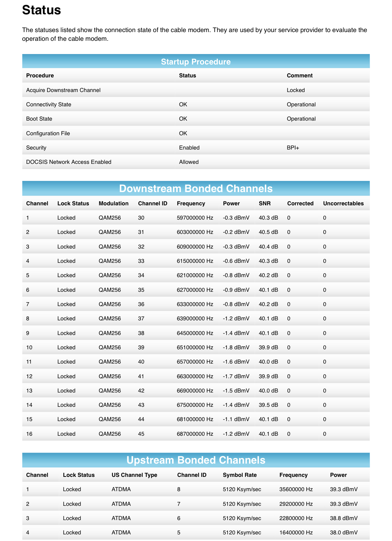This screenshot has height=541, width=392.
Task: Select the Downstream Bonded Channels header banner
Action: point(196,189)
